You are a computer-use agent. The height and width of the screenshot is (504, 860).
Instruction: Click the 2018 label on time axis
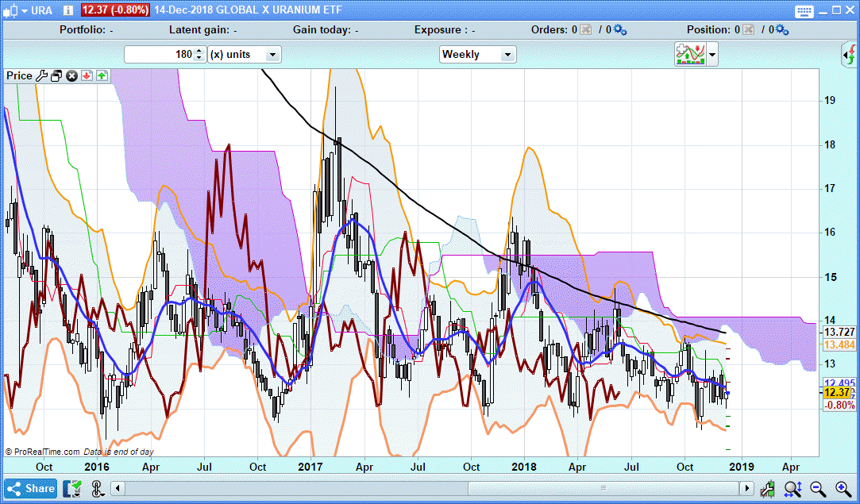pos(524,467)
